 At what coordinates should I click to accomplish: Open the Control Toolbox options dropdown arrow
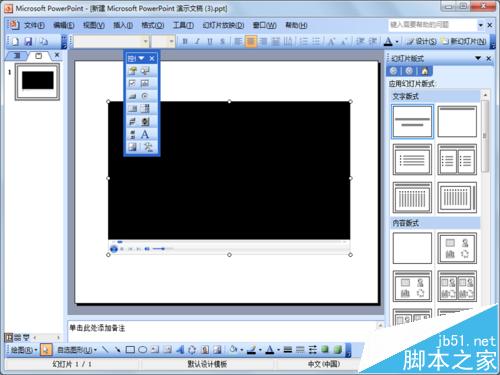pos(141,58)
